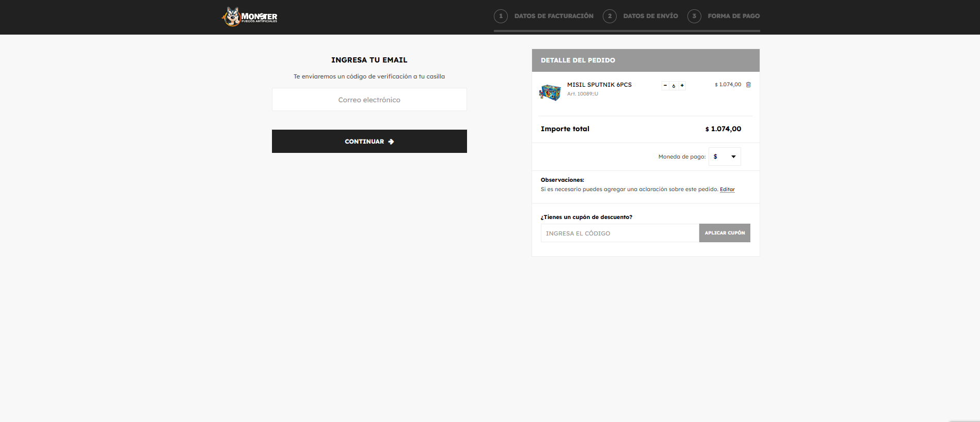Click the step 2 number circle
980x422 pixels.
pyautogui.click(x=609, y=16)
